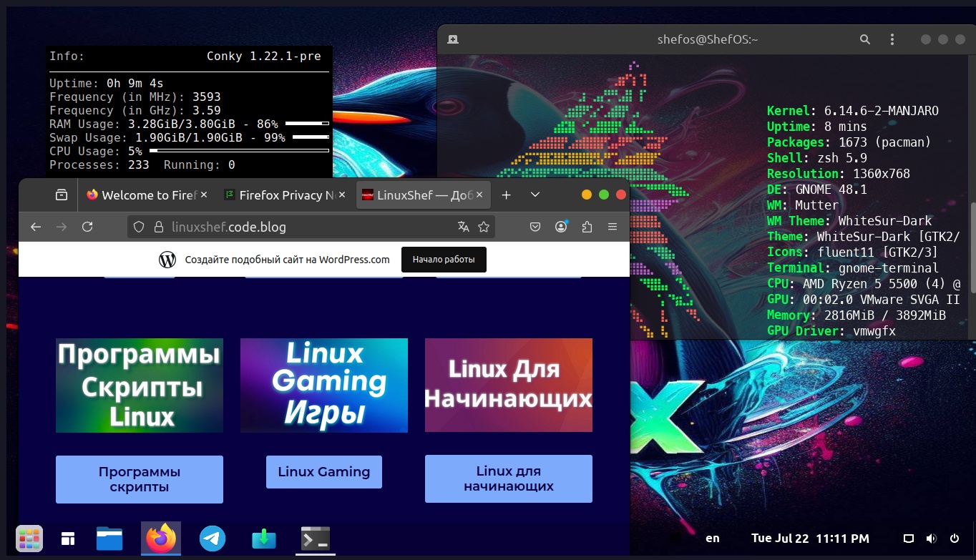Add a new terminal tab
The width and height of the screenshot is (976, 560).
tap(452, 40)
